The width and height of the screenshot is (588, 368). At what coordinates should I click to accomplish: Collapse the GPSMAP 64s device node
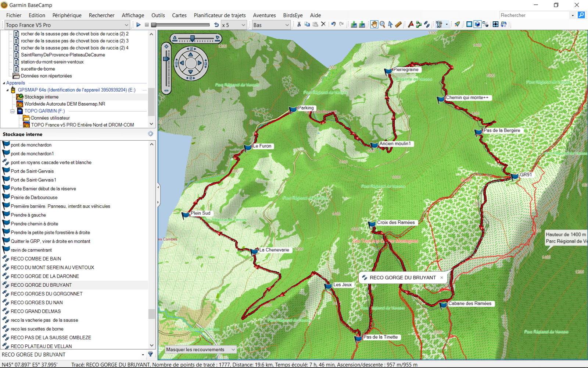(7, 90)
